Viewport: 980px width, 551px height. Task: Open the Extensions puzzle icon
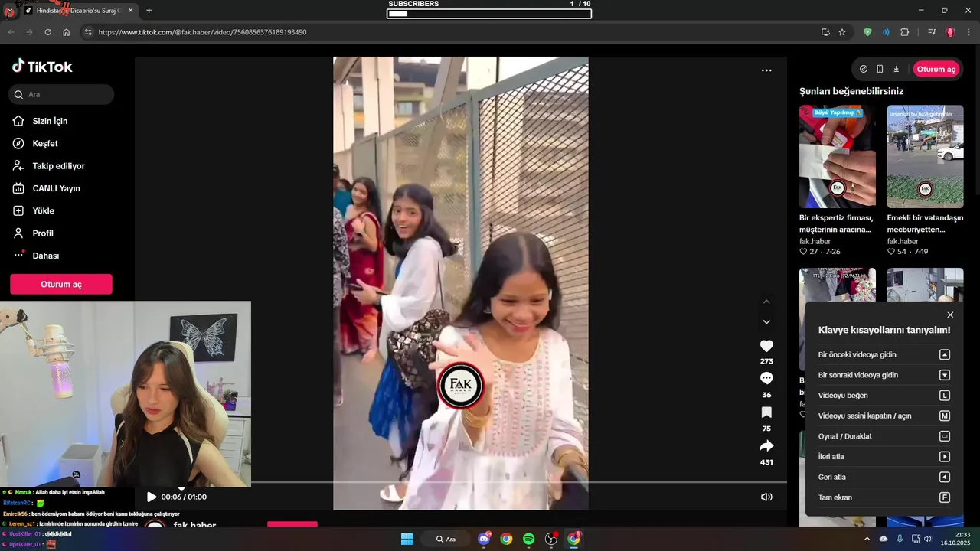click(x=905, y=32)
